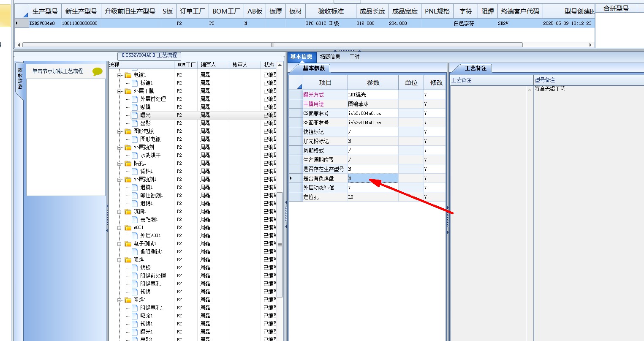
Task: Click the document icon of 显影
Action: point(135,123)
